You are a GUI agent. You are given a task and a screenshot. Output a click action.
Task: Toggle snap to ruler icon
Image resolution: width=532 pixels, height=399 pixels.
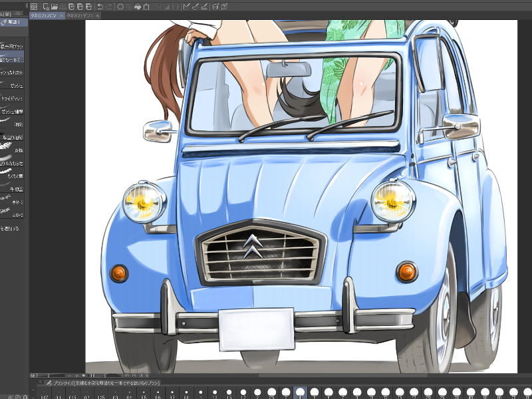tap(186, 7)
